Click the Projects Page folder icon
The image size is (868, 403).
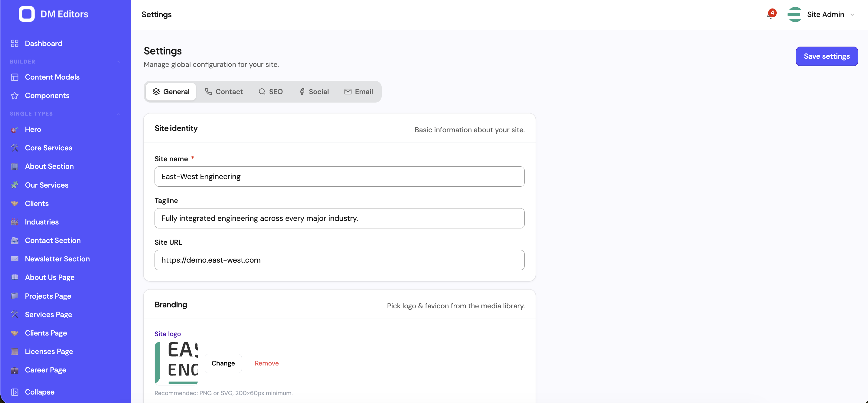coord(15,296)
